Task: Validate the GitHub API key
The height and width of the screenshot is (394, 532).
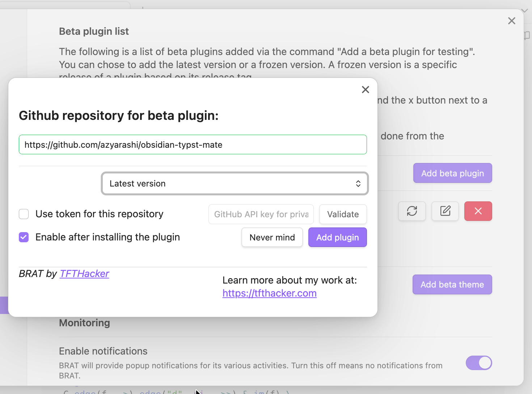Action: (x=343, y=214)
